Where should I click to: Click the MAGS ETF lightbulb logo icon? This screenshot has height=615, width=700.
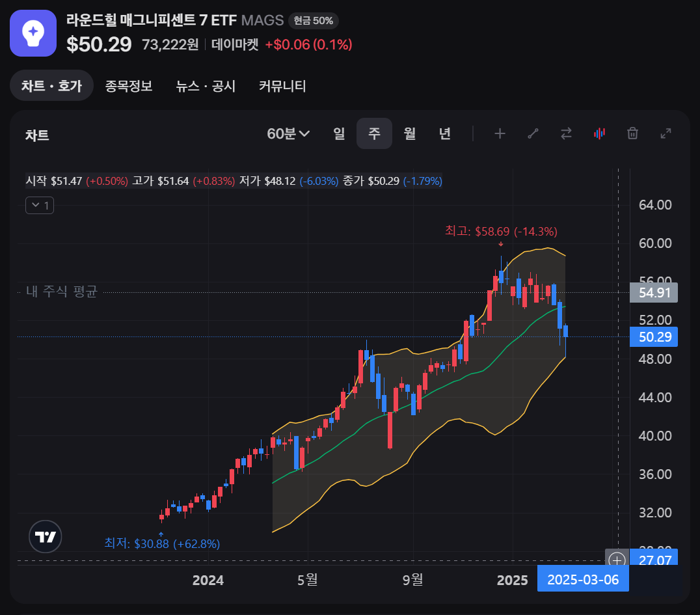(x=33, y=33)
